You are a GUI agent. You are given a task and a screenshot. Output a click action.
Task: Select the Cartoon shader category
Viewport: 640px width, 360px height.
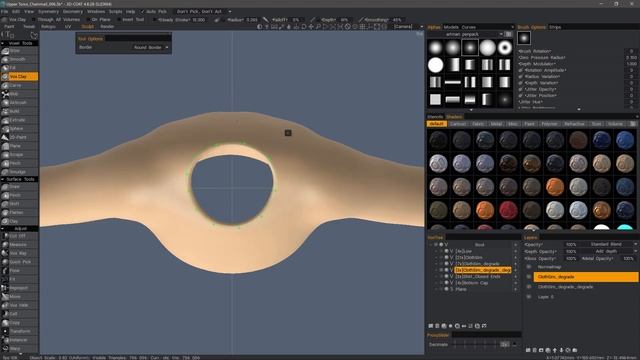(x=458, y=124)
